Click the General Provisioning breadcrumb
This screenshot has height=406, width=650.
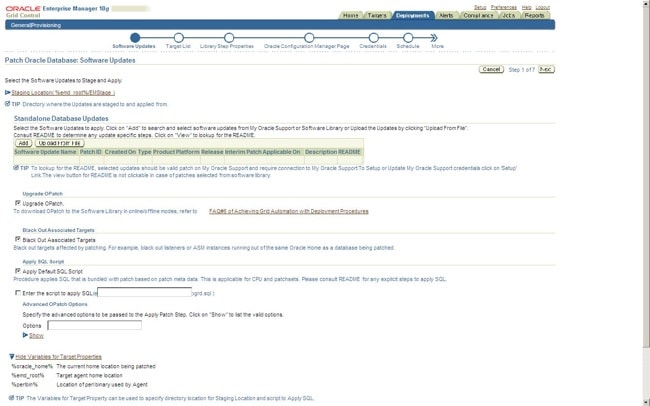pyautogui.click(x=36, y=25)
